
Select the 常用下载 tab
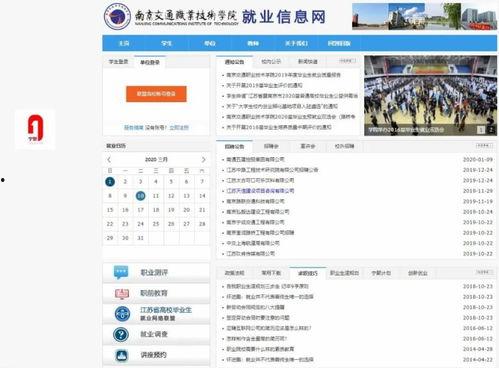coord(271,273)
